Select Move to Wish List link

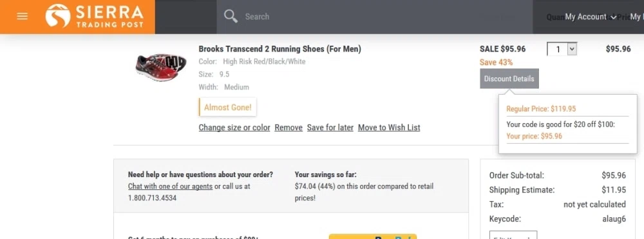[389, 128]
